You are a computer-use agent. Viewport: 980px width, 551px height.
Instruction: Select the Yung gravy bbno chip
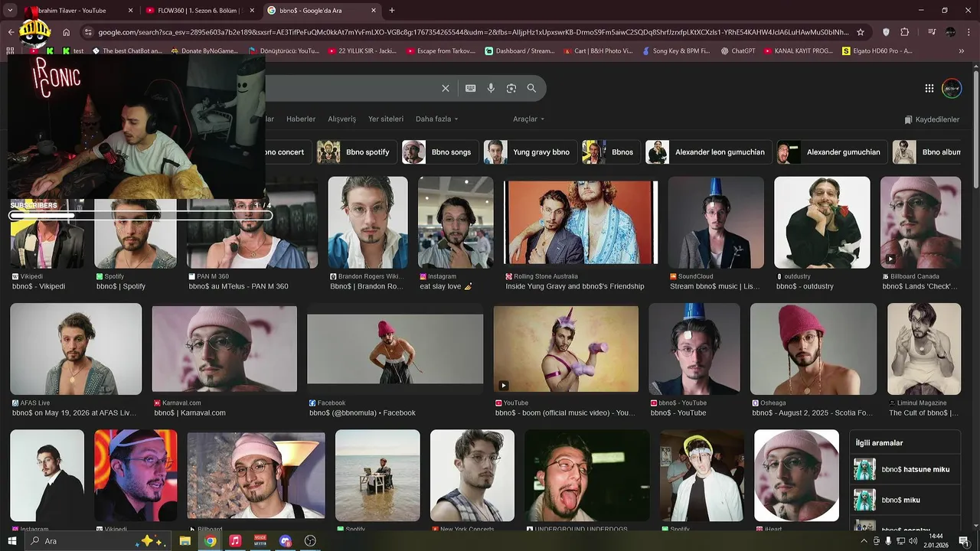point(530,152)
